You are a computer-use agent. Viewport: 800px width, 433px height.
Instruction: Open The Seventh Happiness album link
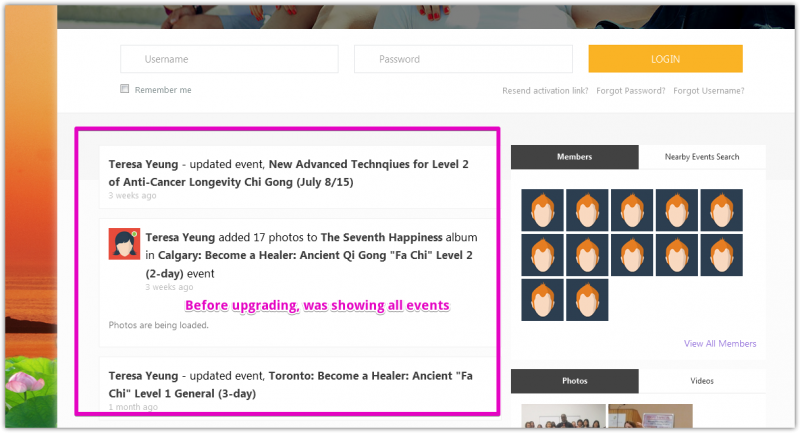[x=382, y=238]
